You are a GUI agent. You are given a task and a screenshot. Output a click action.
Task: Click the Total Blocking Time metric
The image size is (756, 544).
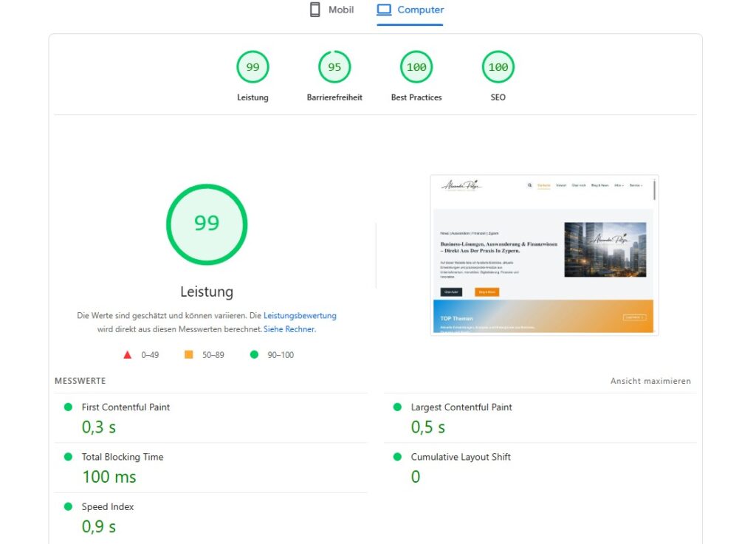pos(123,457)
